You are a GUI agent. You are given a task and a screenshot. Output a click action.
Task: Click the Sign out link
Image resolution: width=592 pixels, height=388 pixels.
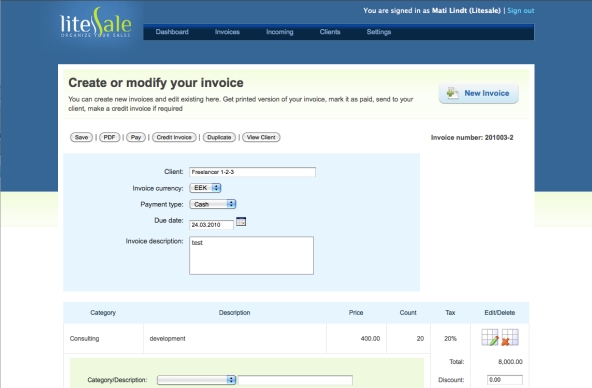(521, 11)
